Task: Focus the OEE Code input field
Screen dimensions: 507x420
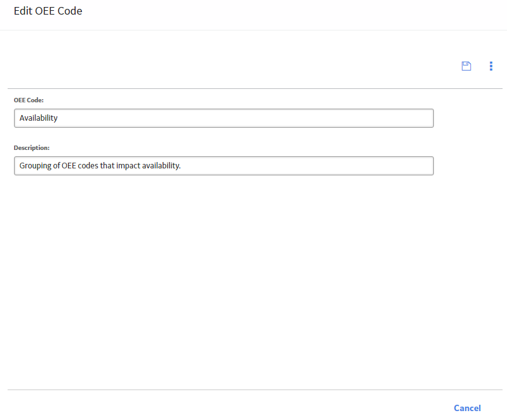Action: coord(224,118)
